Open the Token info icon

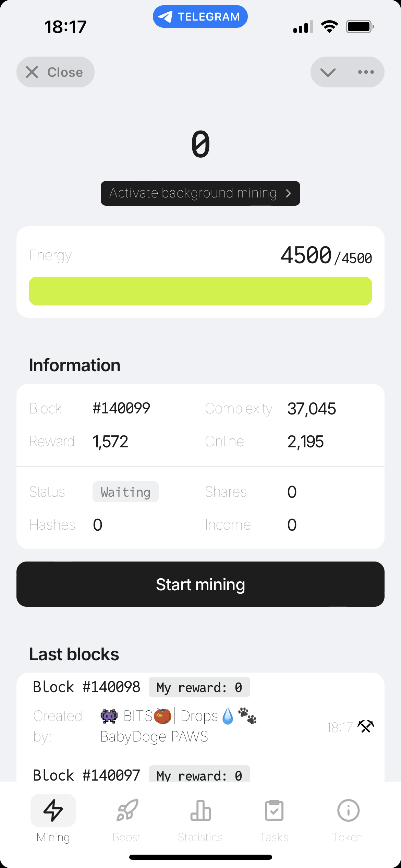348,810
